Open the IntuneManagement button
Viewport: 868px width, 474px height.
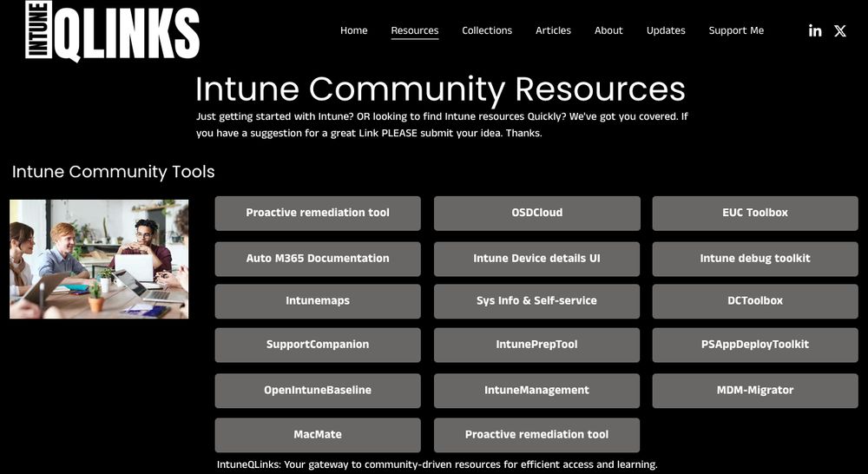(537, 391)
